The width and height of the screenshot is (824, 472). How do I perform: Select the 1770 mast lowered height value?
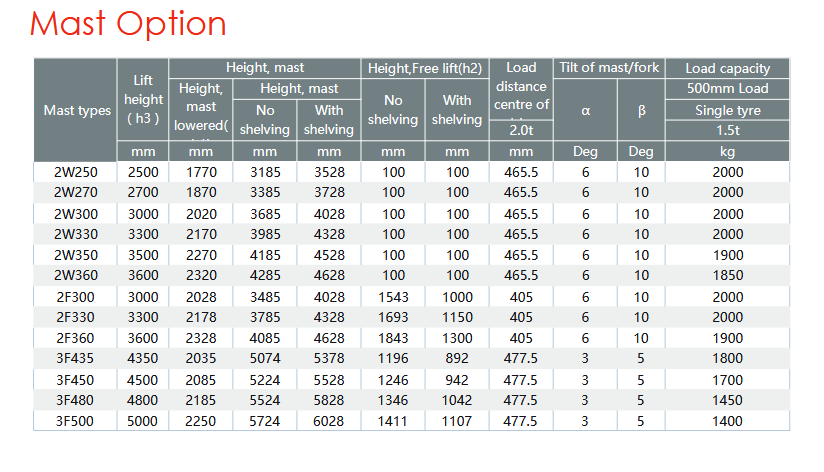(x=201, y=172)
